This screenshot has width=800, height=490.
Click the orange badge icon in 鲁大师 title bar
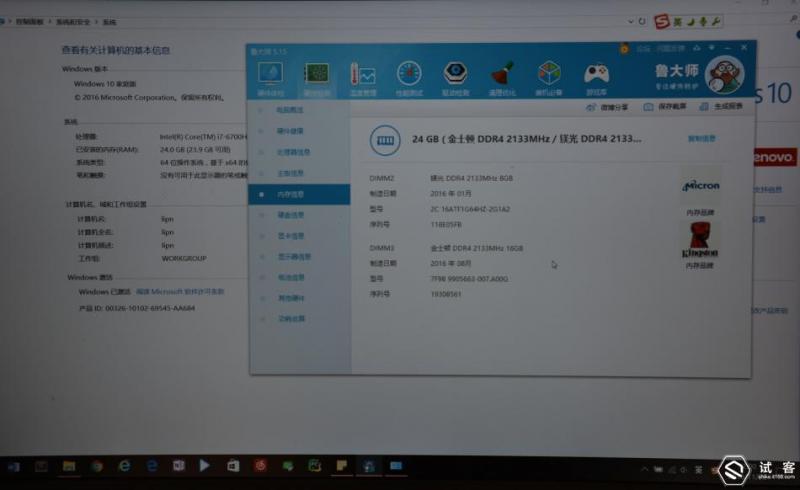point(623,48)
